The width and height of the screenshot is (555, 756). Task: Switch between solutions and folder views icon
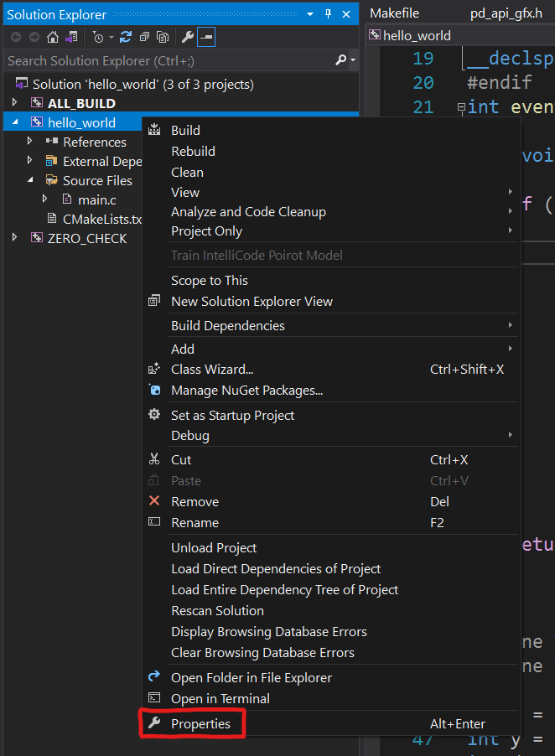click(71, 37)
